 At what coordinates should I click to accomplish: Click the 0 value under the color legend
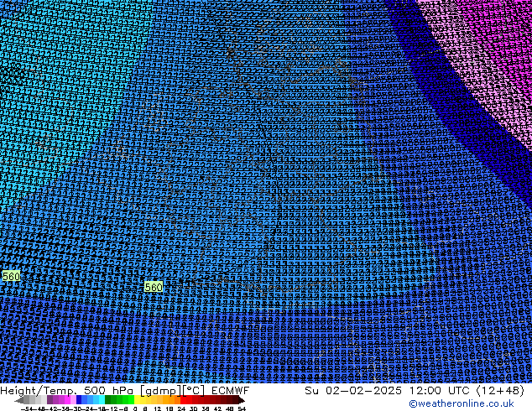[135, 408]
